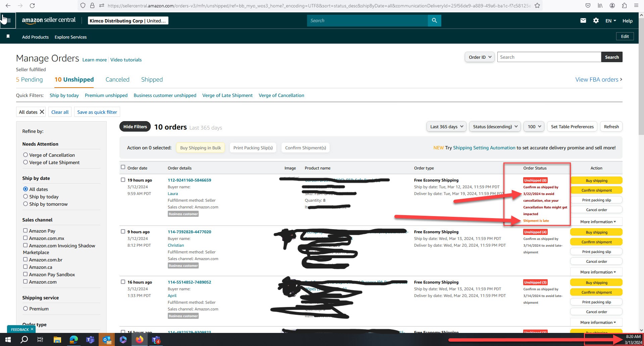Switch to Firefox on the taskbar
Screen dimensions: 644x346
tap(139, 340)
